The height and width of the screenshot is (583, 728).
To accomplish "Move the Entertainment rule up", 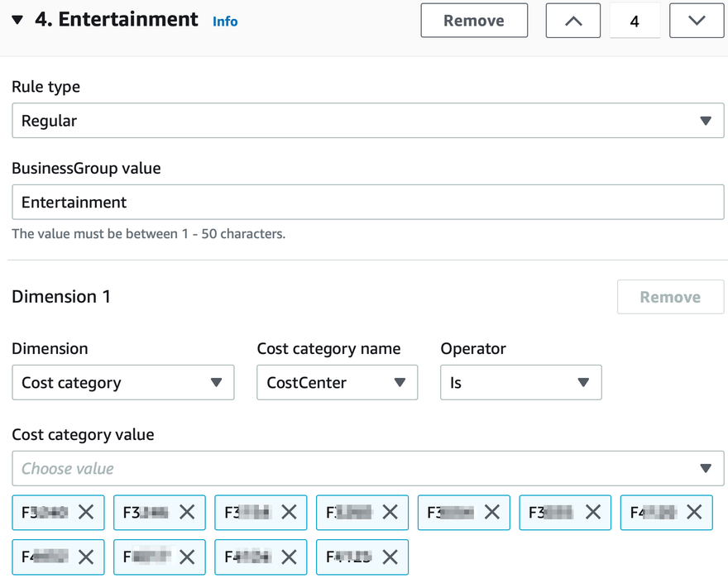I will coord(572,21).
